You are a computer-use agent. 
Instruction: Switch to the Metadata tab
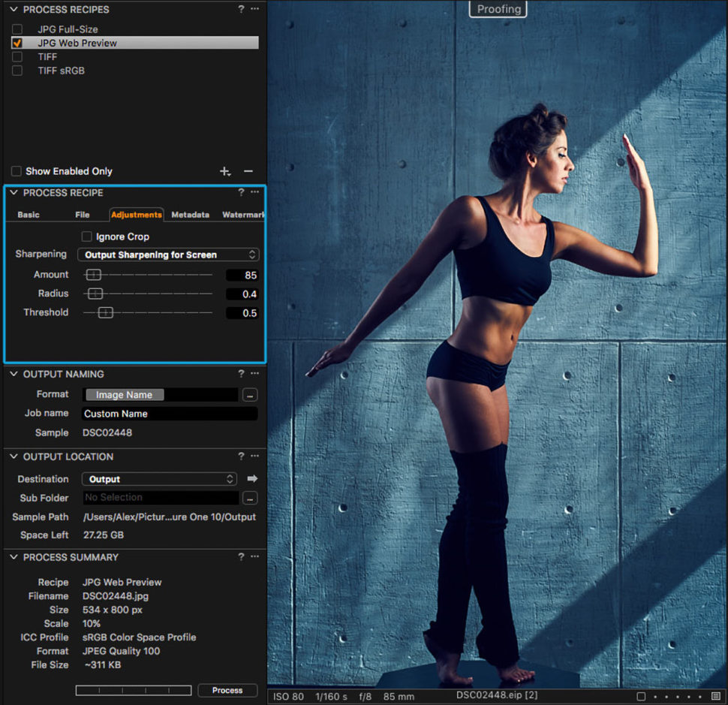tap(190, 214)
